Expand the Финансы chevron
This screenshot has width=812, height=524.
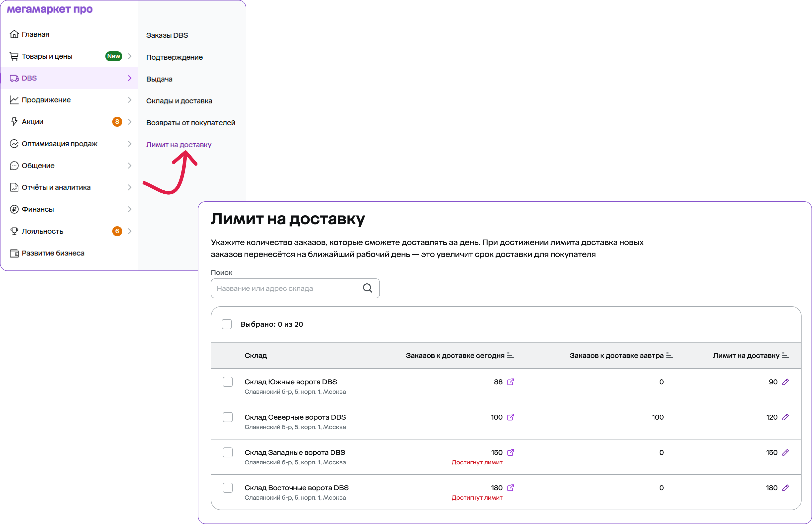coord(130,209)
